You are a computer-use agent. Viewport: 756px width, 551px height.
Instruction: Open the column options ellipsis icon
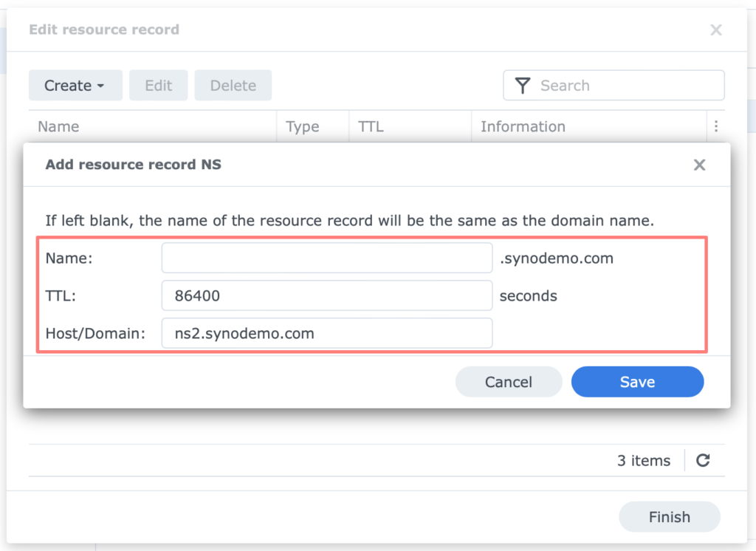pyautogui.click(x=715, y=126)
